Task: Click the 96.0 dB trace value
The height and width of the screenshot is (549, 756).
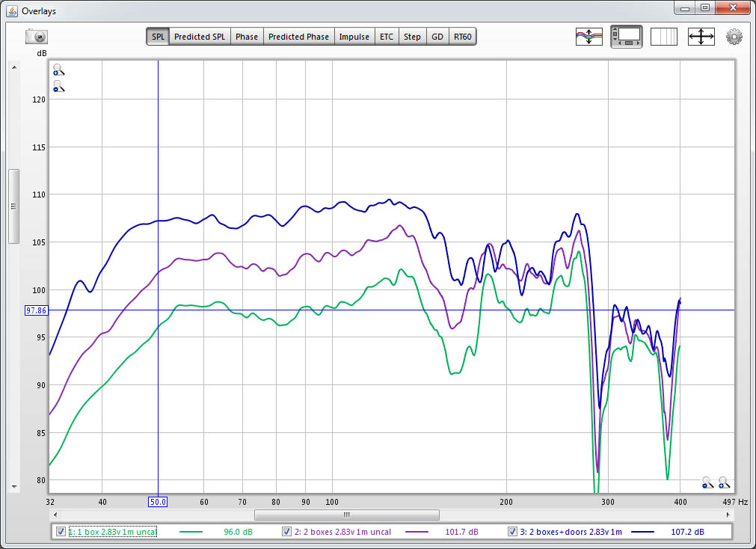Action: [239, 532]
